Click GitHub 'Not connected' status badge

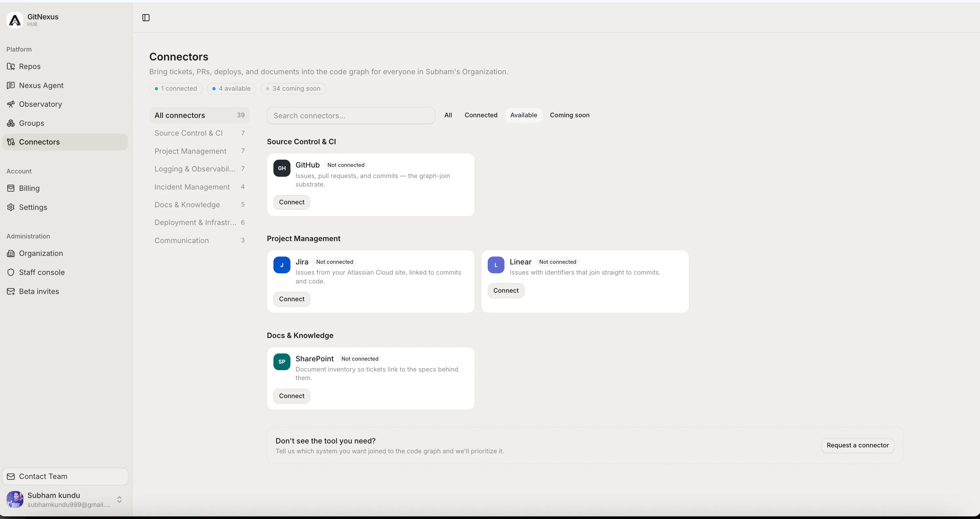coord(346,165)
